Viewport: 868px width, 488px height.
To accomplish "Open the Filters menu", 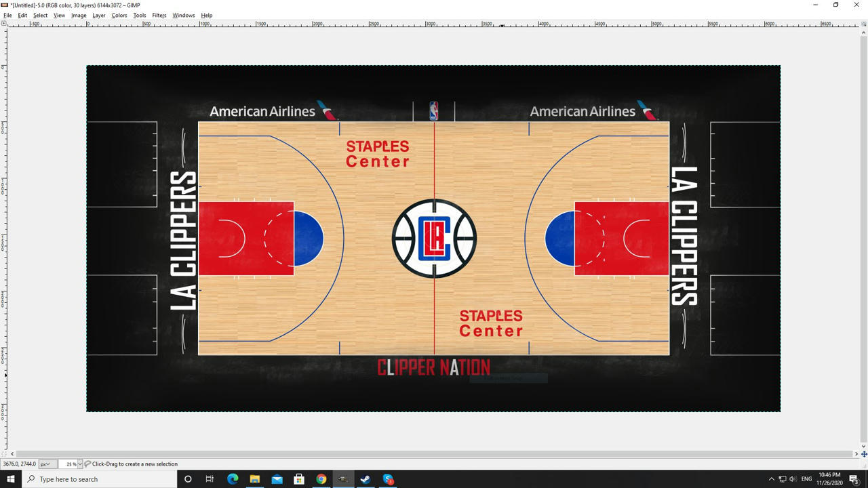I will tap(159, 15).
